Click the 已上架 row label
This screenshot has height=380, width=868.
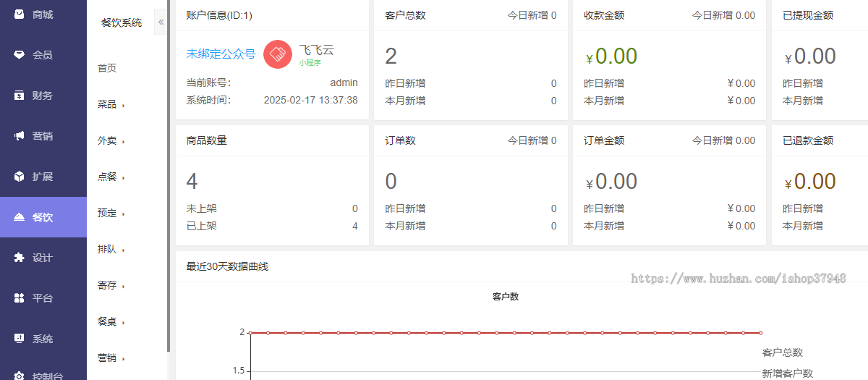[x=202, y=226]
